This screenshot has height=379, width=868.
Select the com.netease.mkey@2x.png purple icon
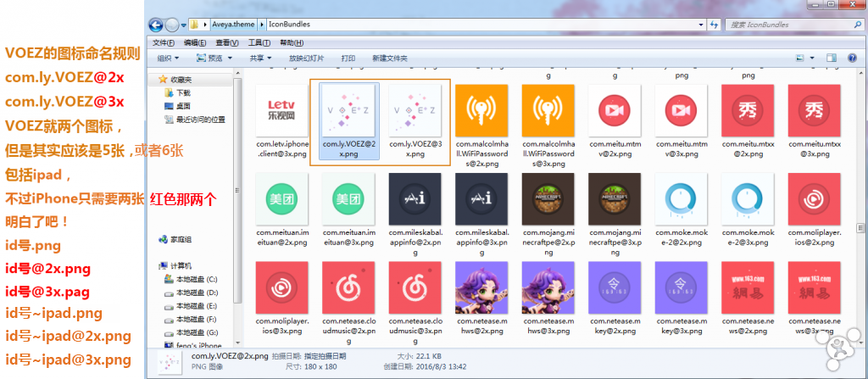[615, 288]
